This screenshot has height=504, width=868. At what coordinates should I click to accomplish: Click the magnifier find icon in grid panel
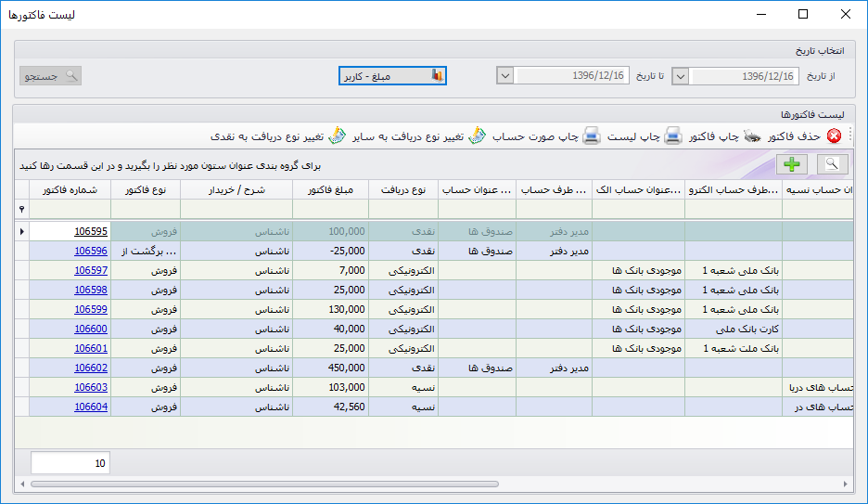(832, 164)
